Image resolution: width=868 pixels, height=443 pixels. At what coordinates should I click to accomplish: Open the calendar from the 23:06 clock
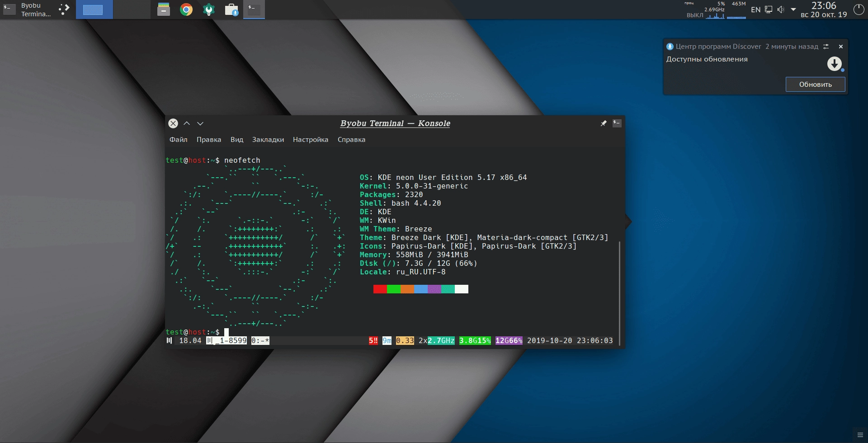pyautogui.click(x=824, y=9)
